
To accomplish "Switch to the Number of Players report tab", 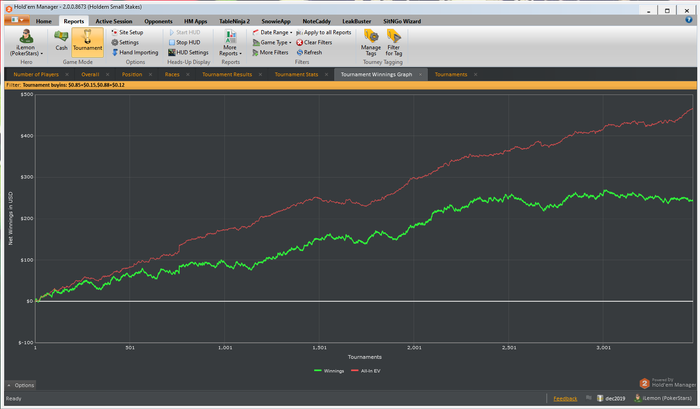I will coord(36,75).
